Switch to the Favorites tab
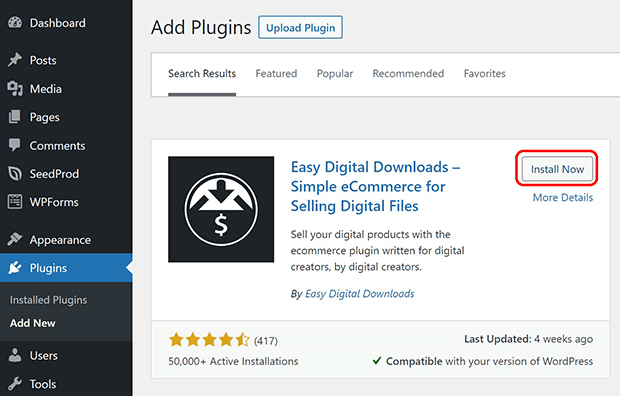Image resolution: width=620 pixels, height=396 pixels. coord(484,74)
